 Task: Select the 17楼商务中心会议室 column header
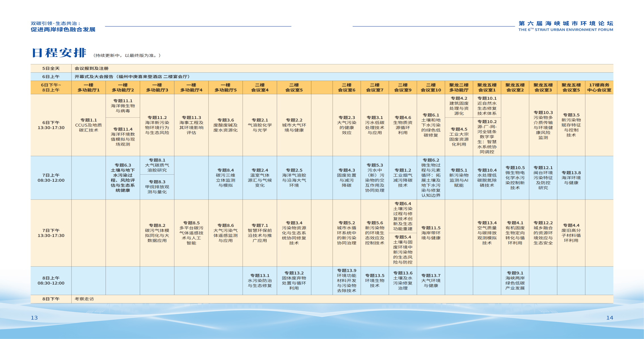599,87
